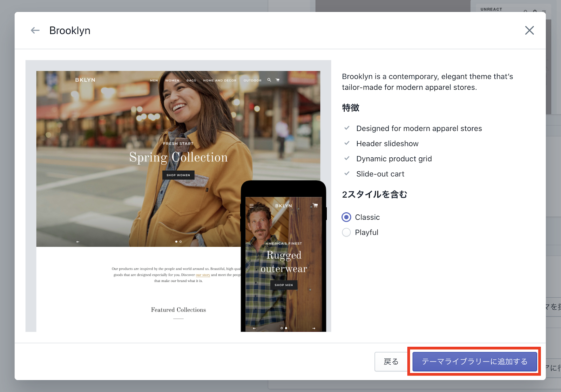The height and width of the screenshot is (392, 561).
Task: Click the back arrow beside Brooklyn title
Action: (x=35, y=30)
